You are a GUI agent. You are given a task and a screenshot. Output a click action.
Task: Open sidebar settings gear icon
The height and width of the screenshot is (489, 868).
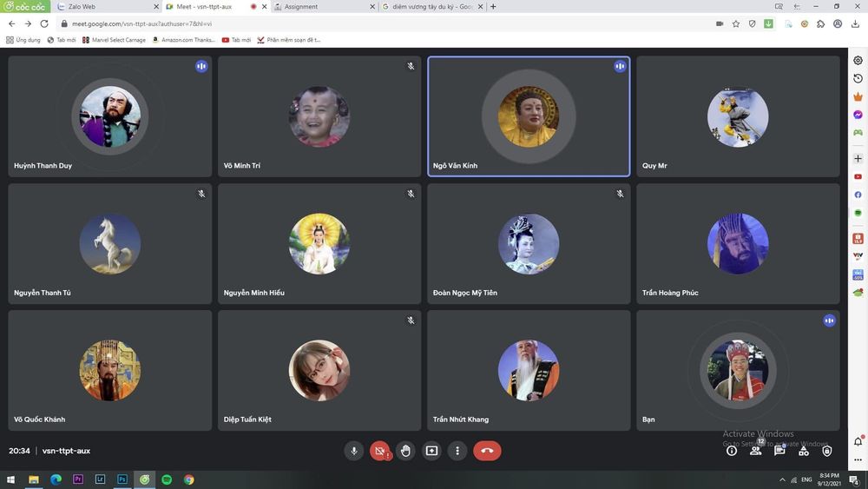[x=858, y=60]
